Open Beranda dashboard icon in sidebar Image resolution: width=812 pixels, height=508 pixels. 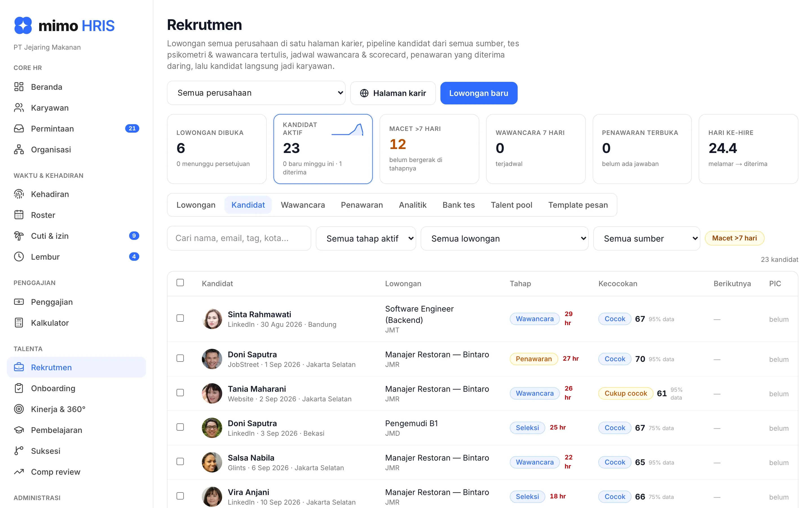pos(19,87)
